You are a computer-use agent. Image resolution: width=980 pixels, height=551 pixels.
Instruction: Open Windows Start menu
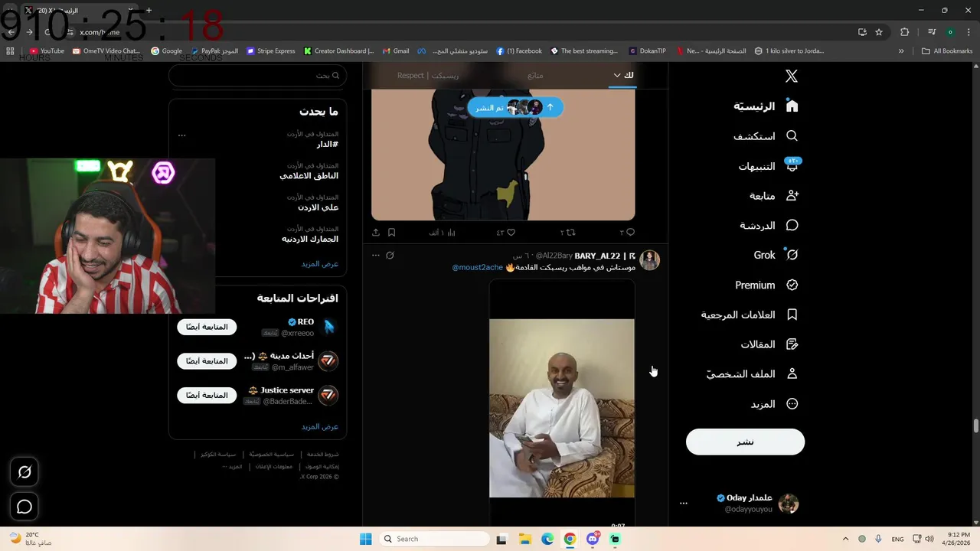[366, 539]
